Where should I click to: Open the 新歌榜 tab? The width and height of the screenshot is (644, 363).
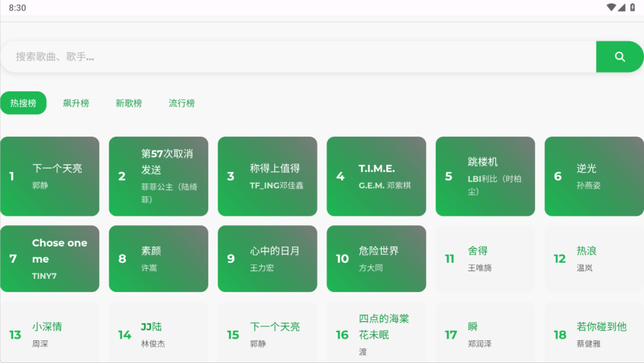tap(129, 103)
